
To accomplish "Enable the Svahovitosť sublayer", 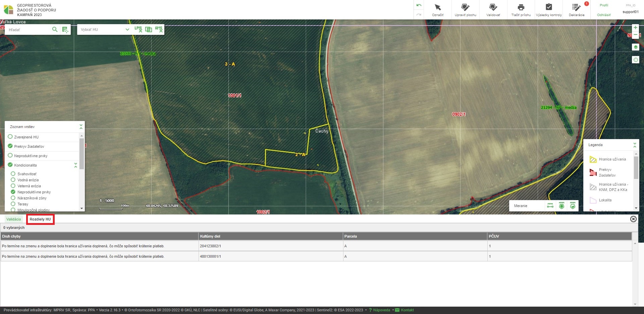I will click(13, 174).
